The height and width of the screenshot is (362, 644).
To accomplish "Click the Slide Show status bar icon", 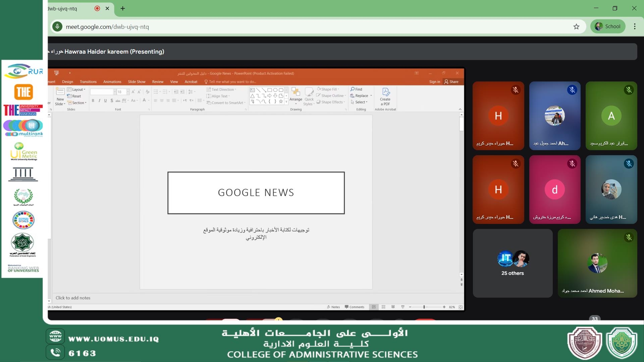I will tap(403, 307).
